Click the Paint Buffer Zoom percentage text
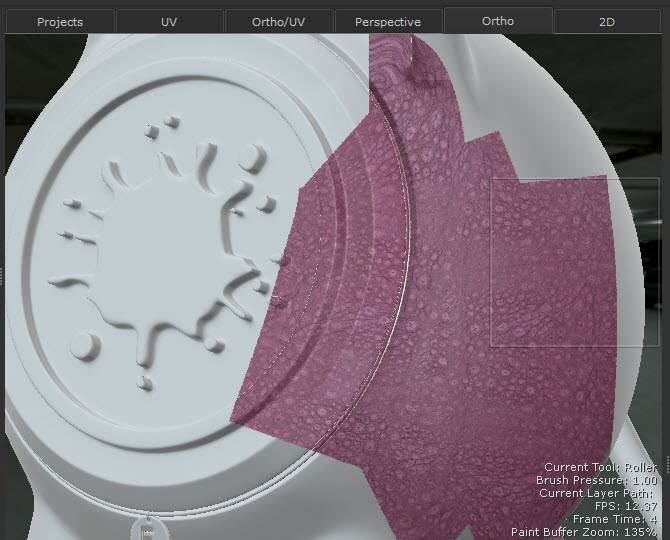The image size is (670, 540). (583, 532)
